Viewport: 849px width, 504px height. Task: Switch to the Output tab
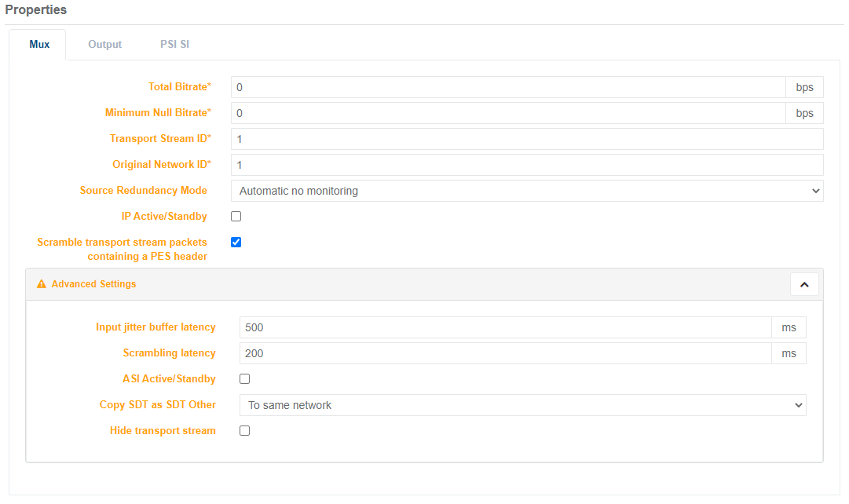[104, 45]
